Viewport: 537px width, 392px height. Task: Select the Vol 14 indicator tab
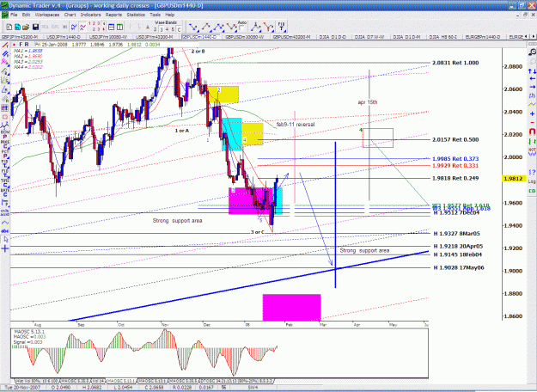coord(98,381)
